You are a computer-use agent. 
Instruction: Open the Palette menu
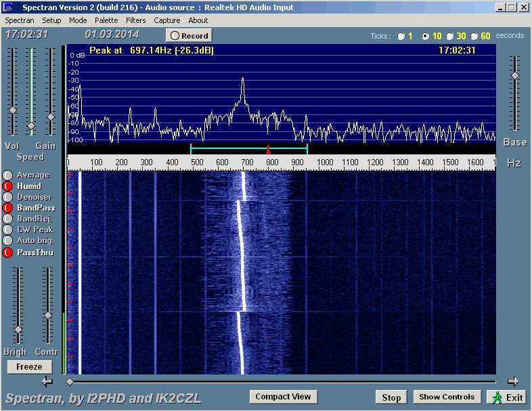106,20
